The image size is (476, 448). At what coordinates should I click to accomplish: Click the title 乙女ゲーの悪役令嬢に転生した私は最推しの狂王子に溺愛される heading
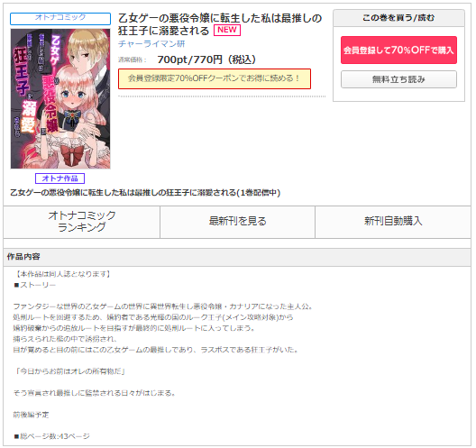pyautogui.click(x=219, y=24)
